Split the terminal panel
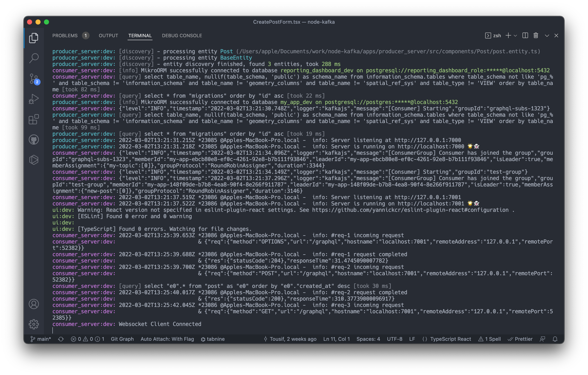This screenshot has height=375, width=588. tap(525, 36)
